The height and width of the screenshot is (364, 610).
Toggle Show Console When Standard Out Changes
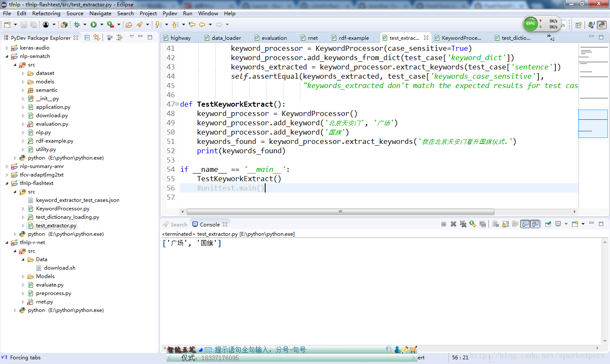pyautogui.click(x=525, y=224)
